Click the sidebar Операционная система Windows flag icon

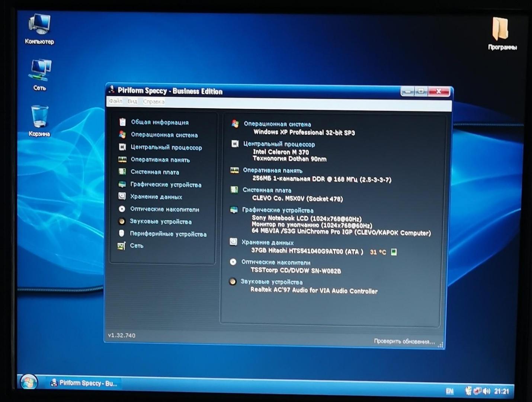click(122, 134)
